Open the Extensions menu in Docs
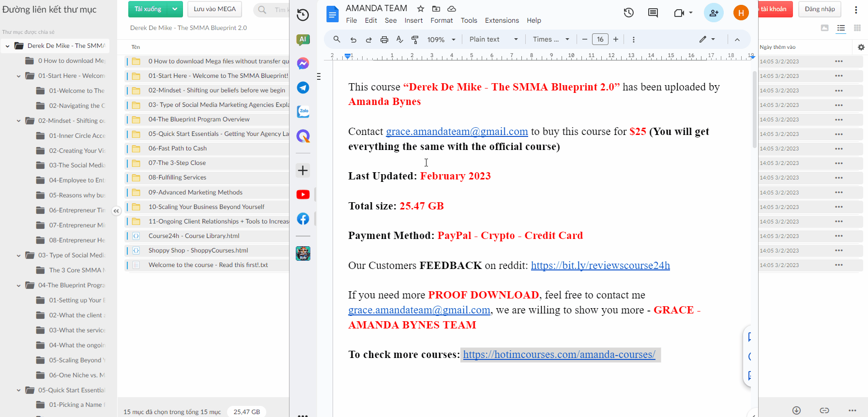 point(502,20)
